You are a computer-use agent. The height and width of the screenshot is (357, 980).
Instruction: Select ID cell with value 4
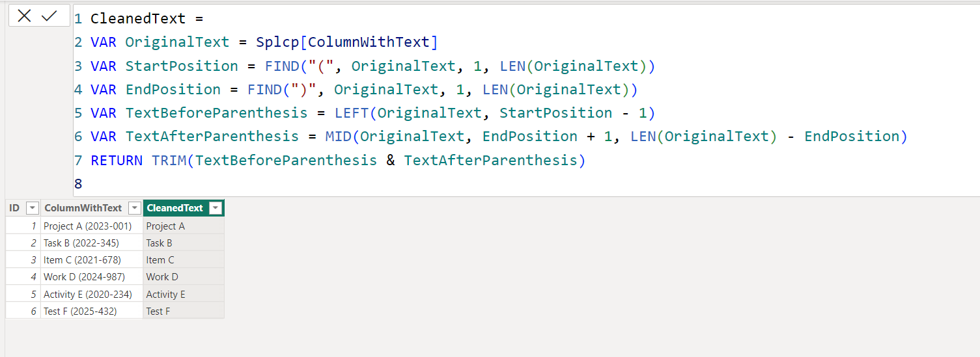(23, 276)
